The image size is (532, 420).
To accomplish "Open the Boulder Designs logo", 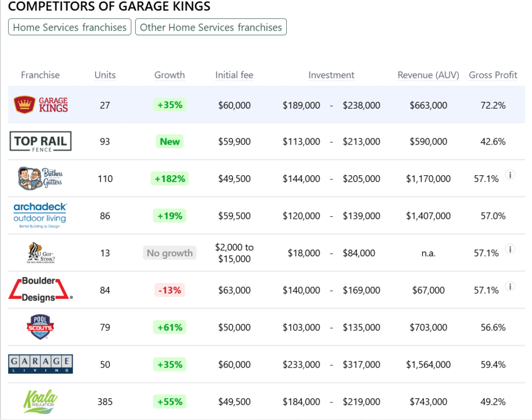I will point(41,290).
